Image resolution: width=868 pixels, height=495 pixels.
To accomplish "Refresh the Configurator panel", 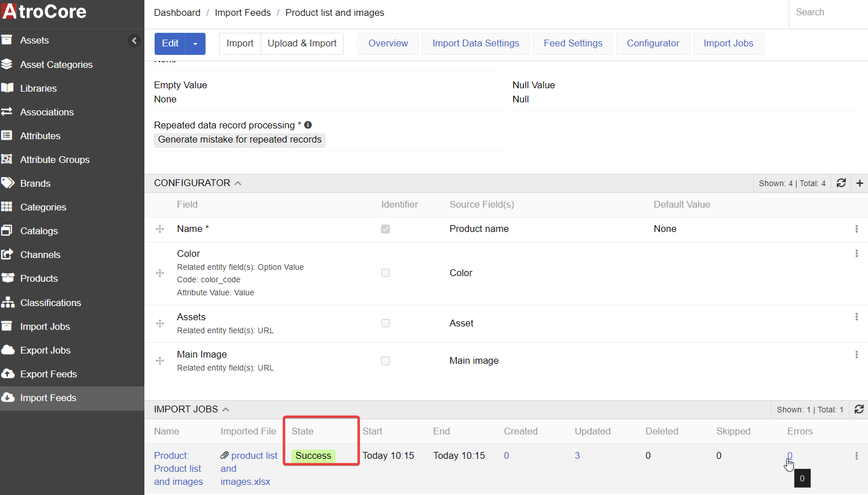I will click(841, 183).
